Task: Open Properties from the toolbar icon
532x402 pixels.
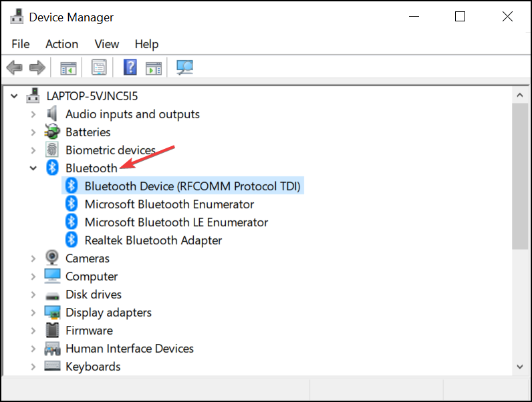Action: click(x=99, y=67)
